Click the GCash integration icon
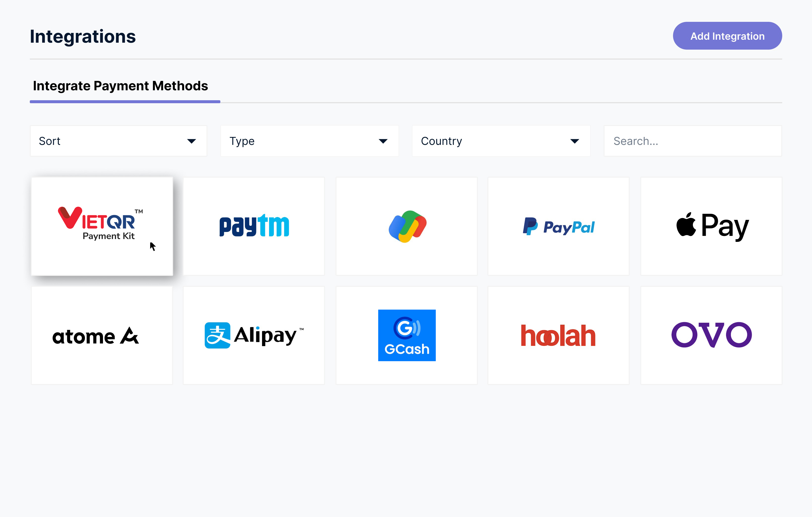Viewport: 812px width, 517px height. click(406, 335)
